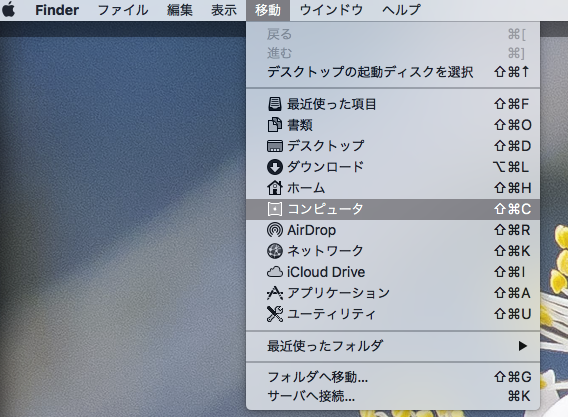Screen dimensions: 568x417
Task: Open AirDrop from the menu
Action: pyautogui.click(x=393, y=230)
